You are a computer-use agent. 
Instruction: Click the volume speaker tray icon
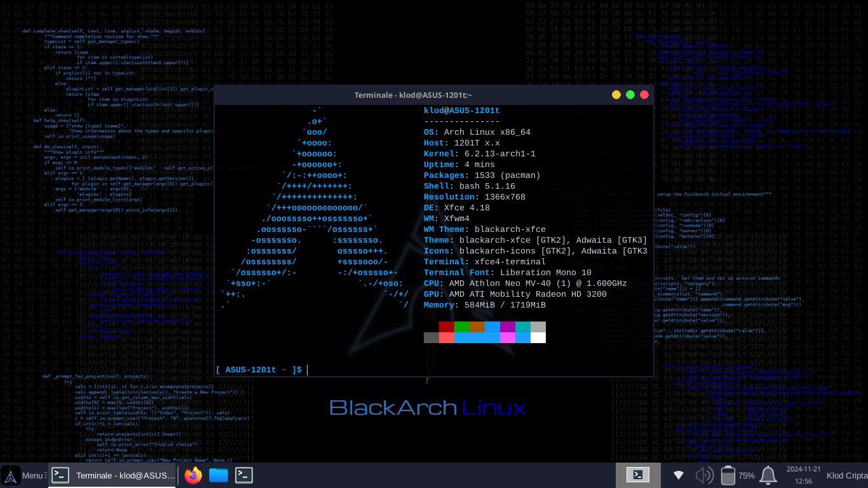pos(704,475)
